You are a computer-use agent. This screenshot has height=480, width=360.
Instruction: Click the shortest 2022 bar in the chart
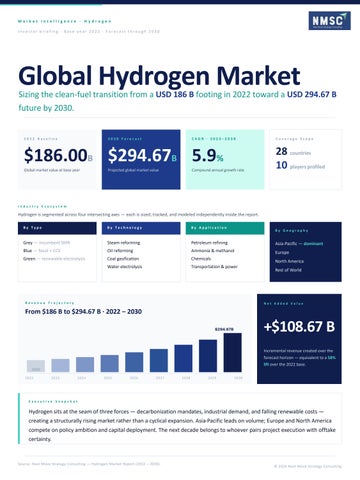[x=36, y=366]
